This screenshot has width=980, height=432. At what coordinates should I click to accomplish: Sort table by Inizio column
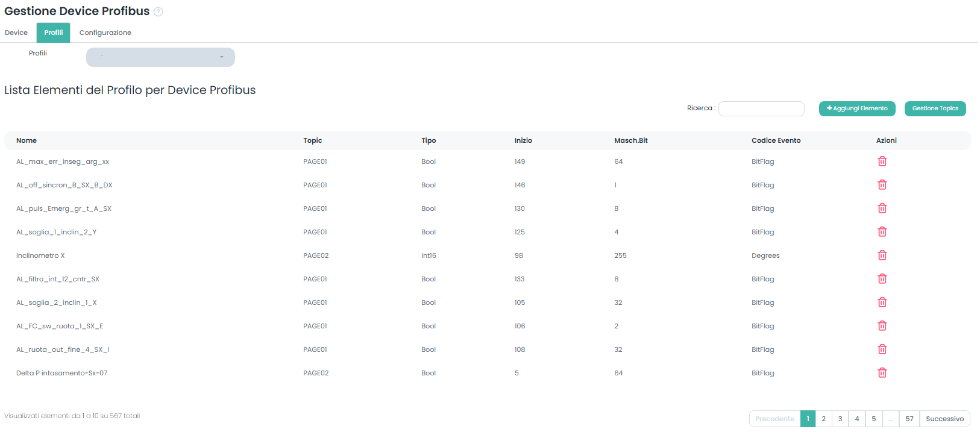(523, 140)
